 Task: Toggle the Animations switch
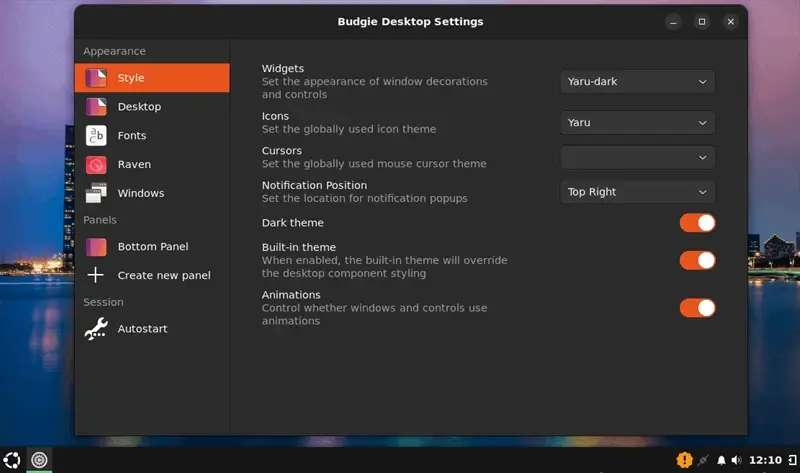coord(697,308)
